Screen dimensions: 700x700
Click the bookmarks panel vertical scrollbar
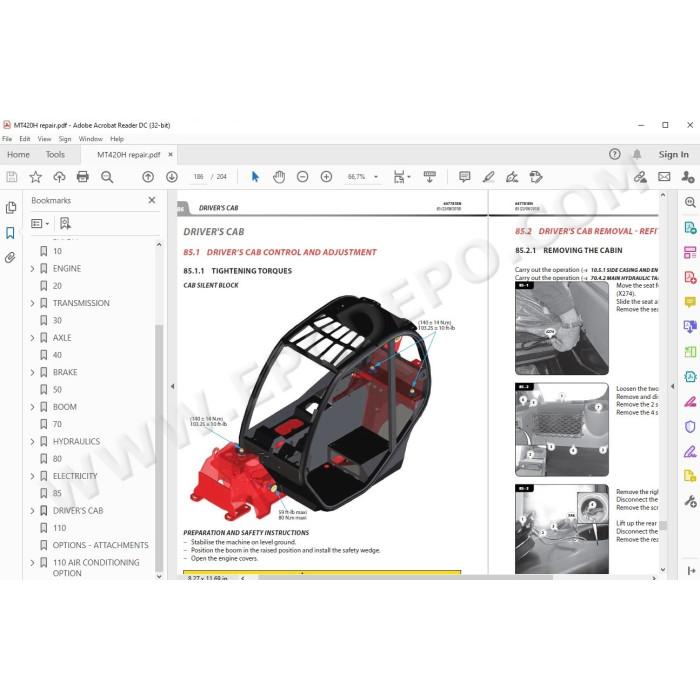coord(159,448)
